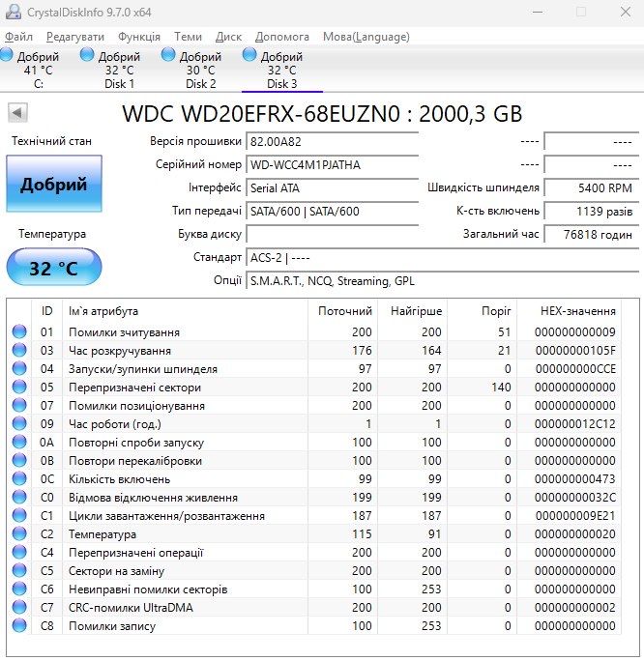The width and height of the screenshot is (644, 661).
Task: Click the Добрий health status button
Action: (54, 184)
